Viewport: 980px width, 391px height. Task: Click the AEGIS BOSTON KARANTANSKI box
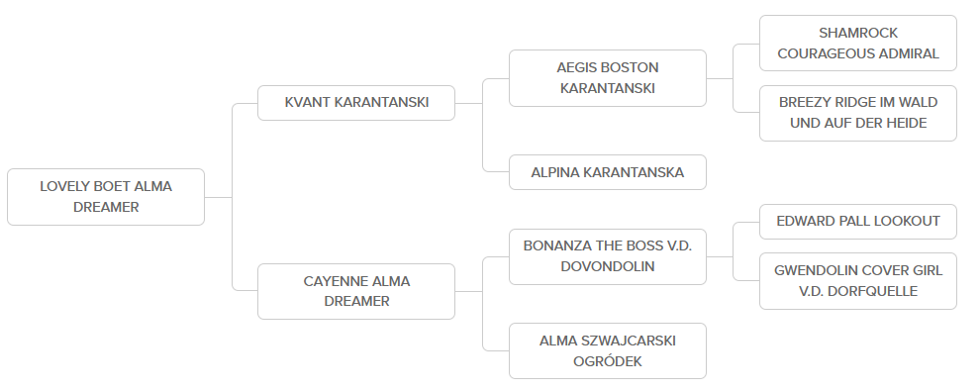tap(608, 78)
